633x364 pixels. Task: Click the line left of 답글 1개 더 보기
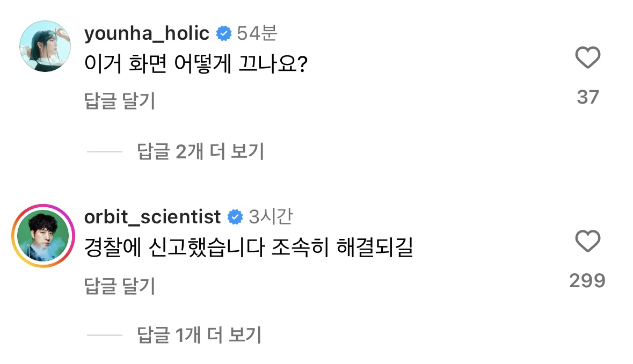(105, 335)
